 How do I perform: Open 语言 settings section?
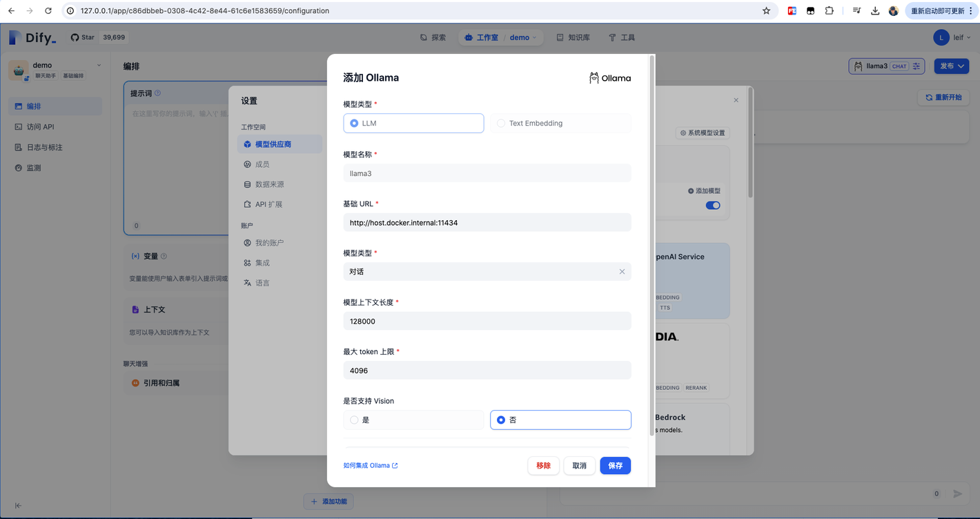click(x=262, y=283)
